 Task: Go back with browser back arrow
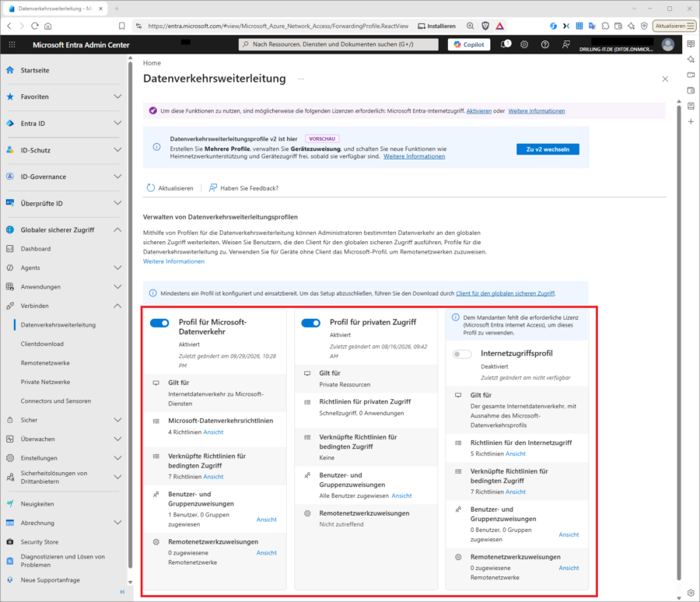coord(9,26)
